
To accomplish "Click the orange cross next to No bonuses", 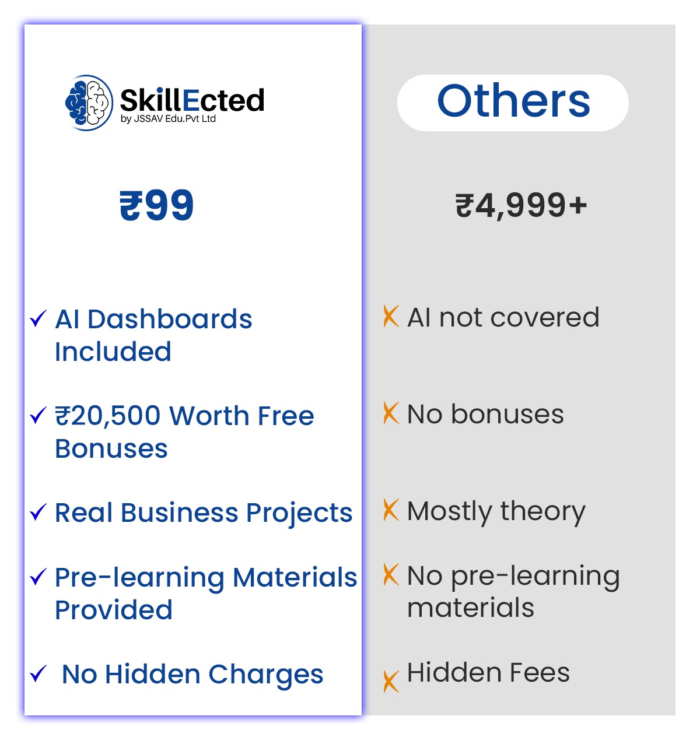I will click(391, 413).
